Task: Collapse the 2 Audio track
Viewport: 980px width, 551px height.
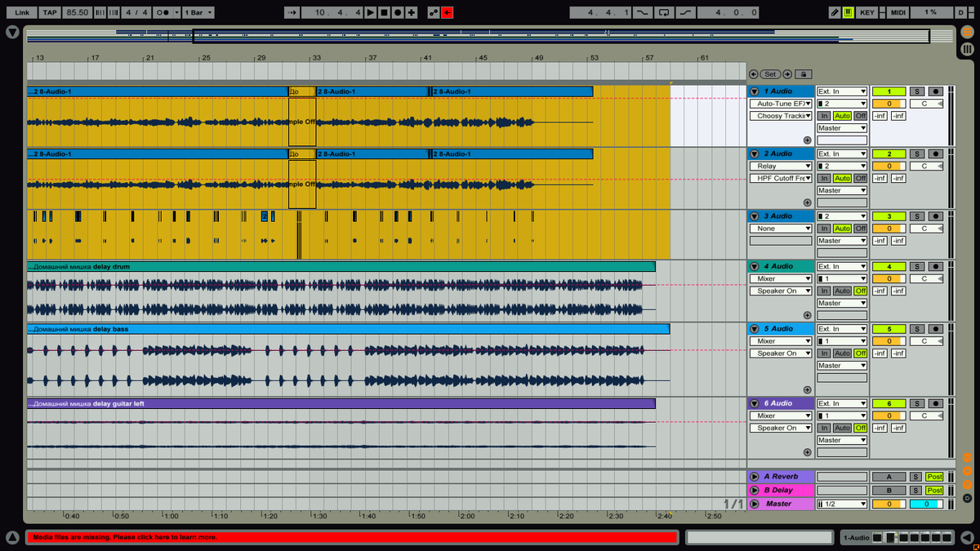Action: coord(755,153)
